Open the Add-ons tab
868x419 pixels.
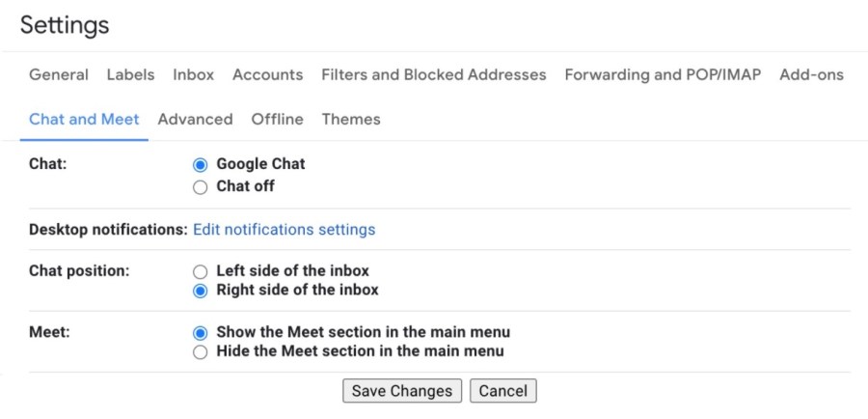pos(811,74)
